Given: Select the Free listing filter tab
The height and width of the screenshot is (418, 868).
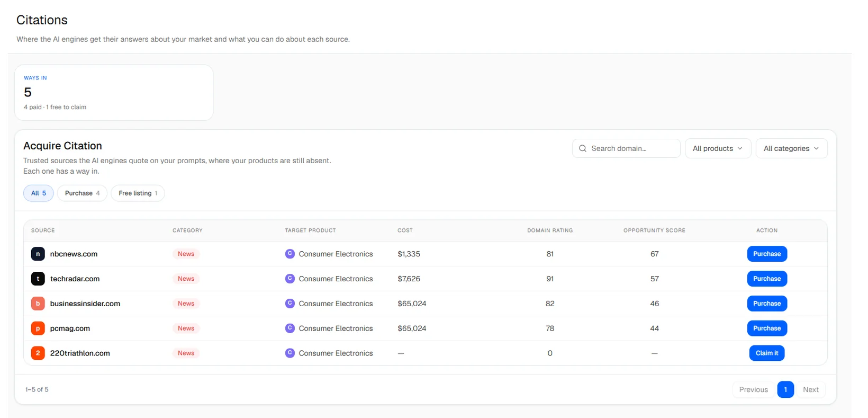Looking at the screenshot, I should coord(138,193).
